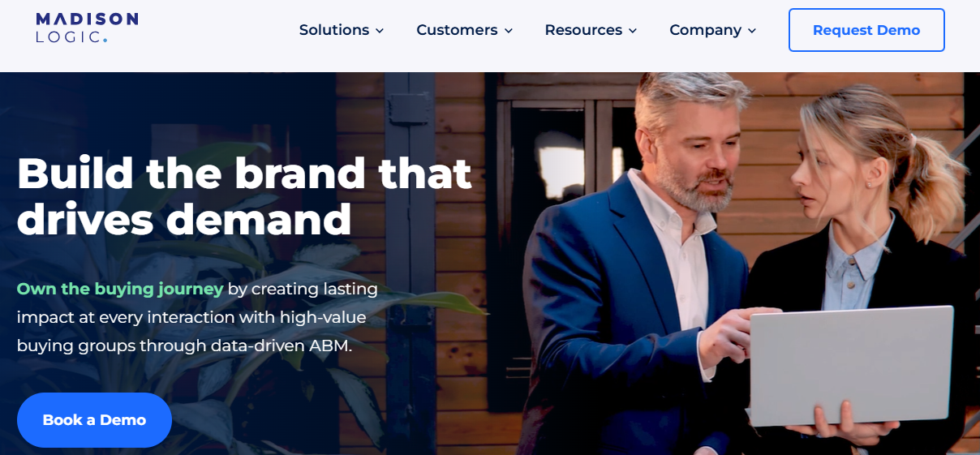Click the Request Demo button
This screenshot has width=980, height=455.
866,30
